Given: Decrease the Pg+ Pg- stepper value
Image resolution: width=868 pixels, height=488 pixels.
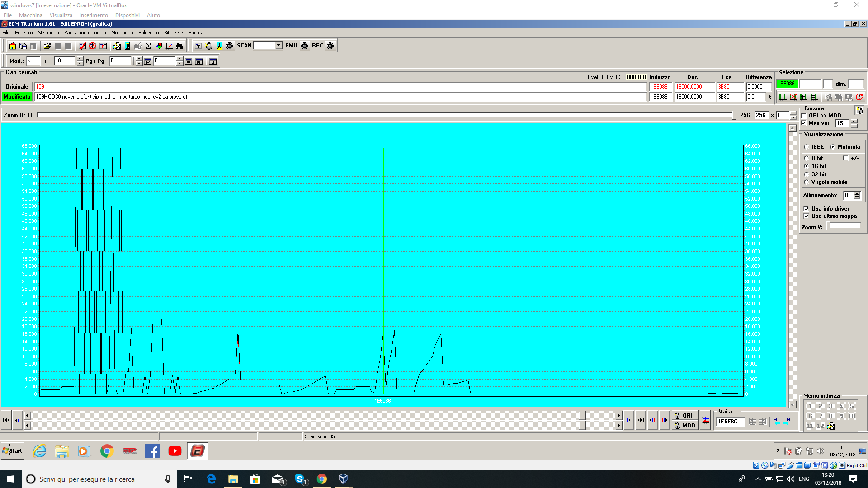Looking at the screenshot, I should point(139,64).
